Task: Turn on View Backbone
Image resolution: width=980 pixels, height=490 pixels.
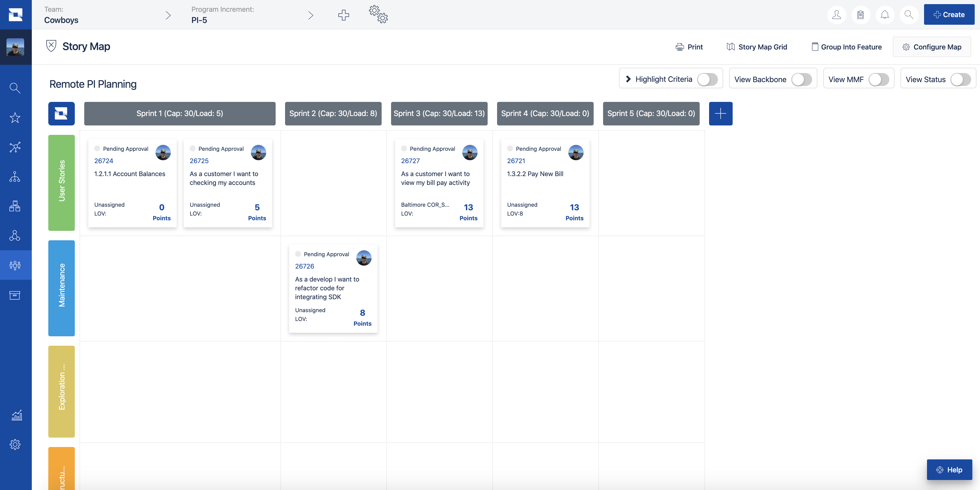Action: click(802, 80)
